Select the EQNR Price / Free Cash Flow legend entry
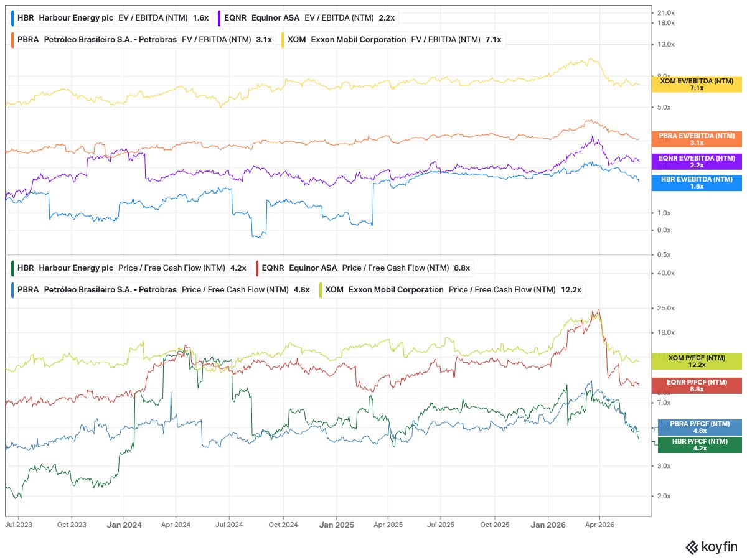 click(364, 268)
